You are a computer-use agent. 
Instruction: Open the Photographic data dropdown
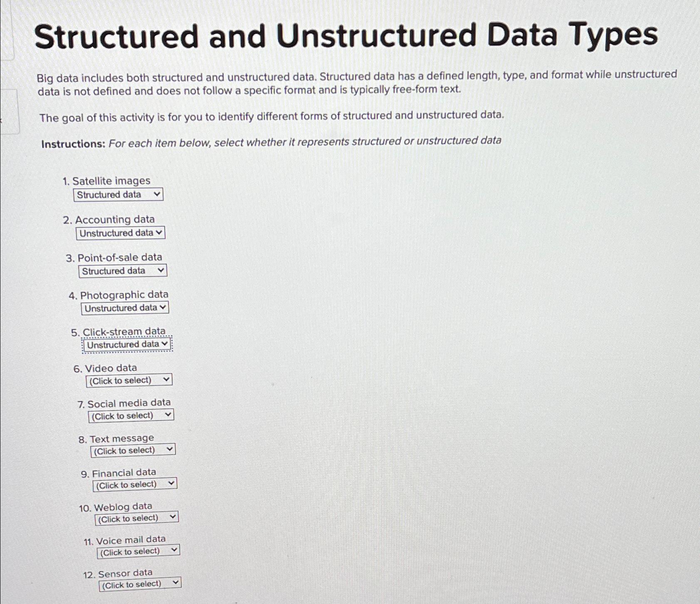click(x=125, y=307)
